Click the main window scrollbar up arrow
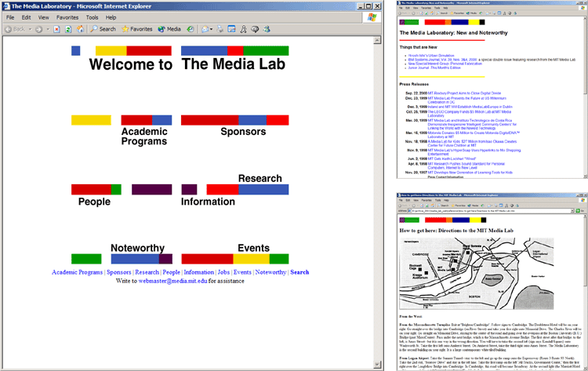This screenshot has width=588, height=371. pyautogui.click(x=377, y=40)
